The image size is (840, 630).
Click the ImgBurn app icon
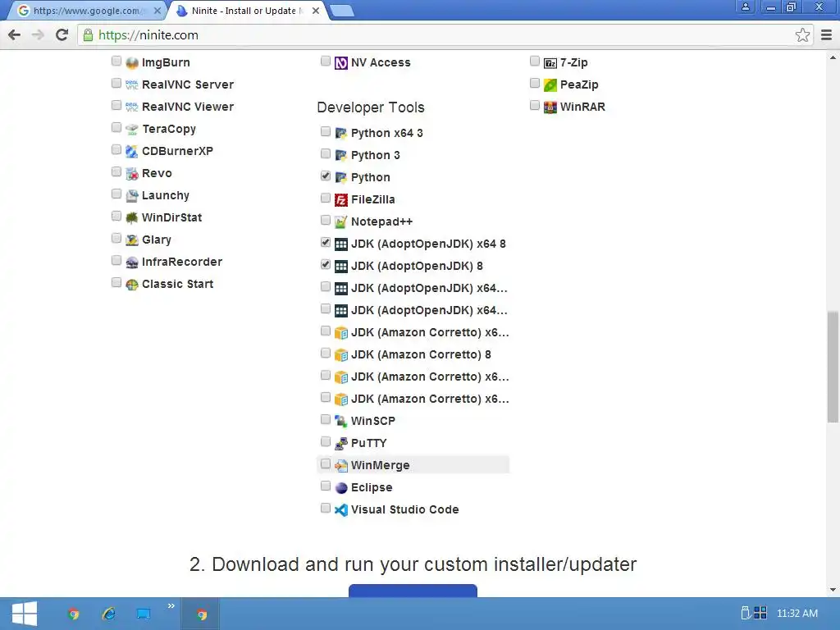[x=132, y=63]
